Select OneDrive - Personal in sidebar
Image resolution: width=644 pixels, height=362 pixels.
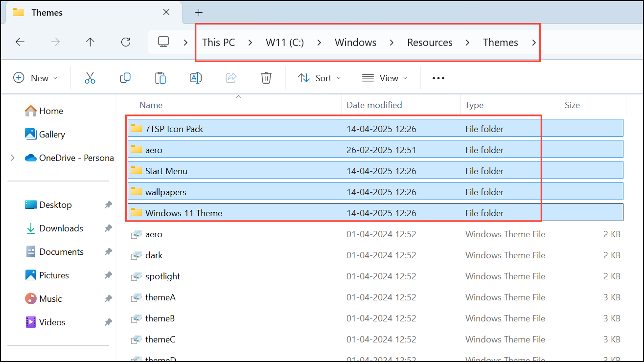[x=69, y=158]
